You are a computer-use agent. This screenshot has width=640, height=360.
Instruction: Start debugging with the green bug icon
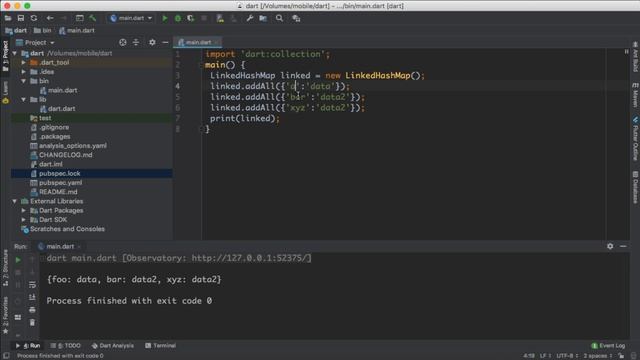pos(178,18)
